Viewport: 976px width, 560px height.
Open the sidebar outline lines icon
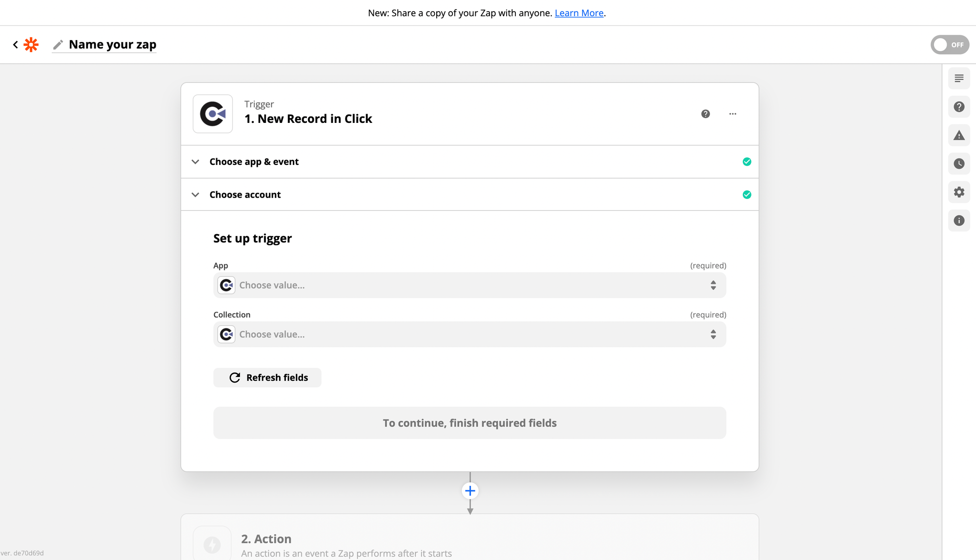coord(959,79)
